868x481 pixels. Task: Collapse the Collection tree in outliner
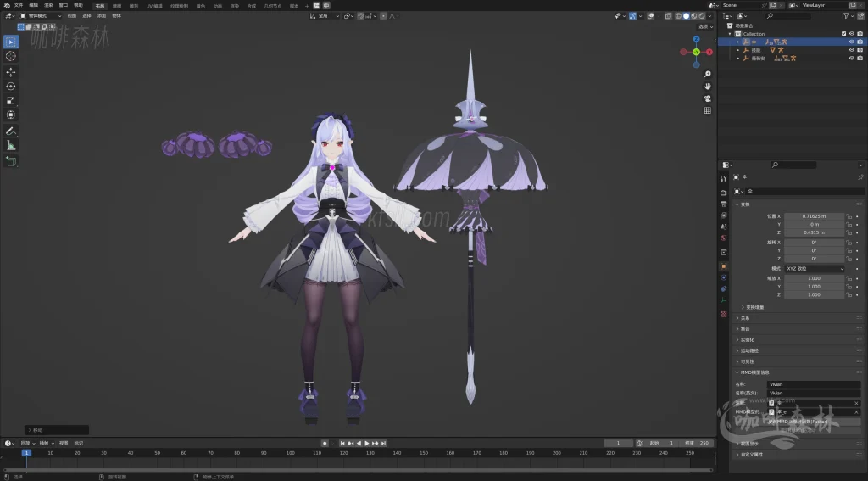click(x=730, y=34)
